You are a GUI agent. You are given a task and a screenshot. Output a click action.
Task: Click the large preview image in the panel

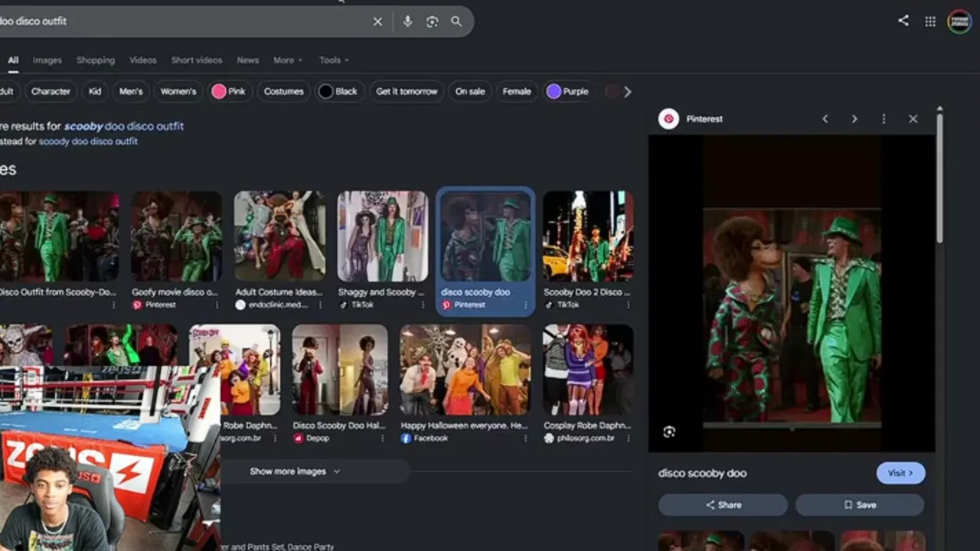[792, 293]
